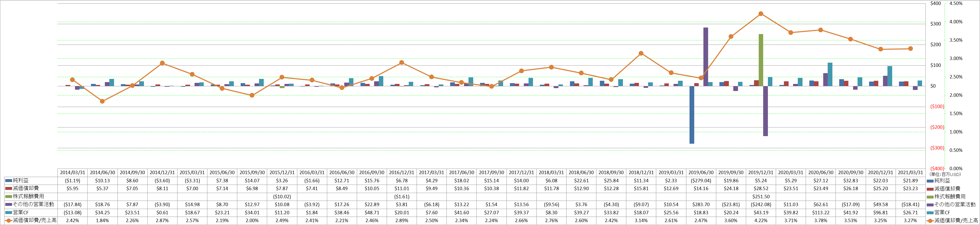Select the tallest teal bar at 2020/06/30
The image size is (980, 225).
click(830, 74)
